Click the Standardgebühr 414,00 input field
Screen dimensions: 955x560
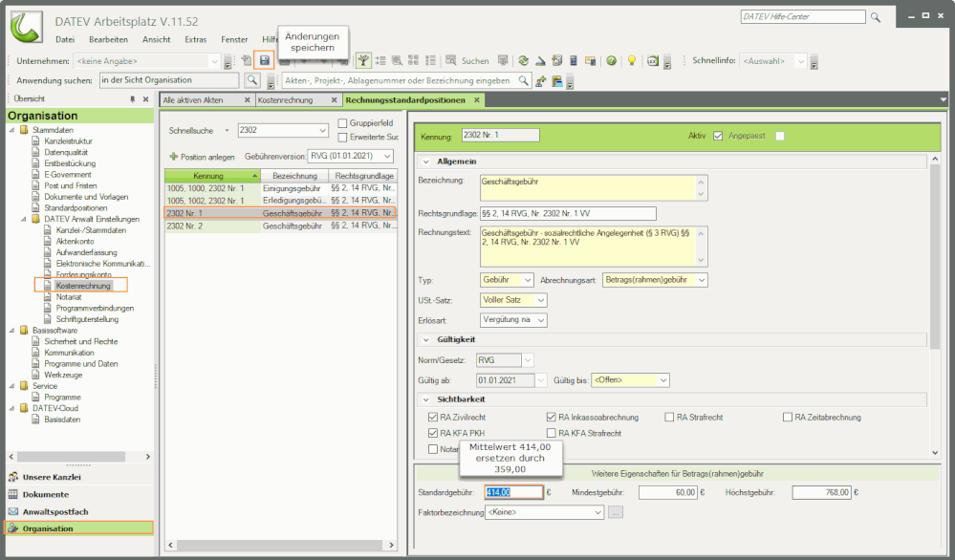point(513,492)
